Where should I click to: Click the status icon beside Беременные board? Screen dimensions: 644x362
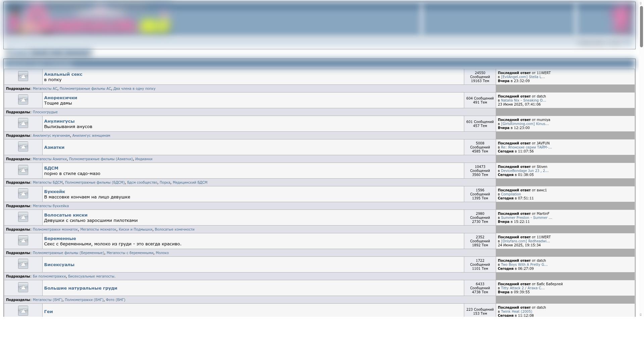click(x=23, y=241)
